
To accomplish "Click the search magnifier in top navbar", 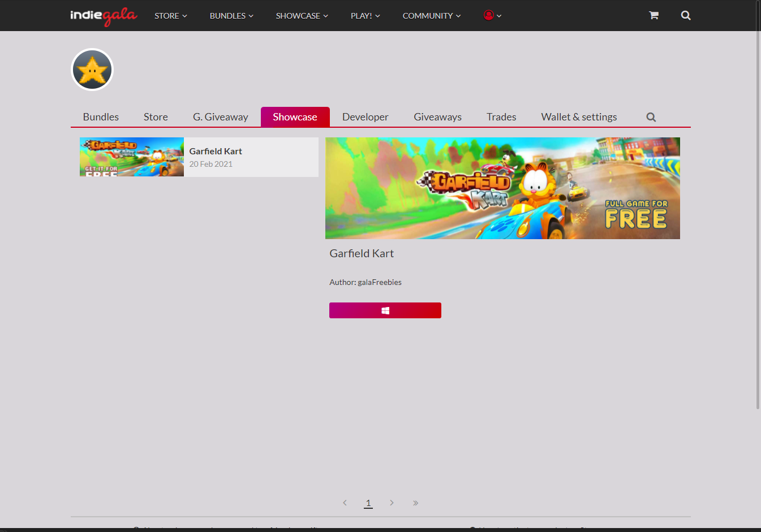I will tap(686, 15).
